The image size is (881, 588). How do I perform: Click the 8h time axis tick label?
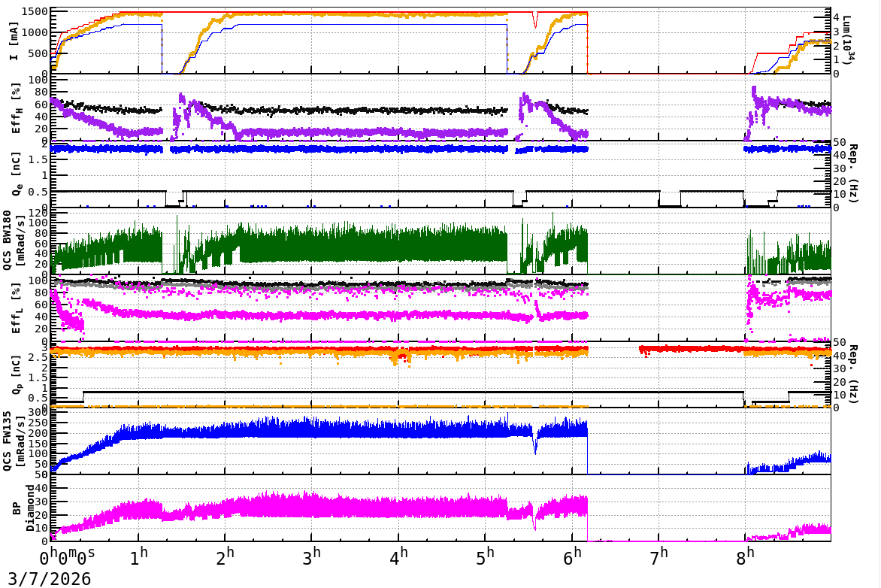tap(746, 556)
